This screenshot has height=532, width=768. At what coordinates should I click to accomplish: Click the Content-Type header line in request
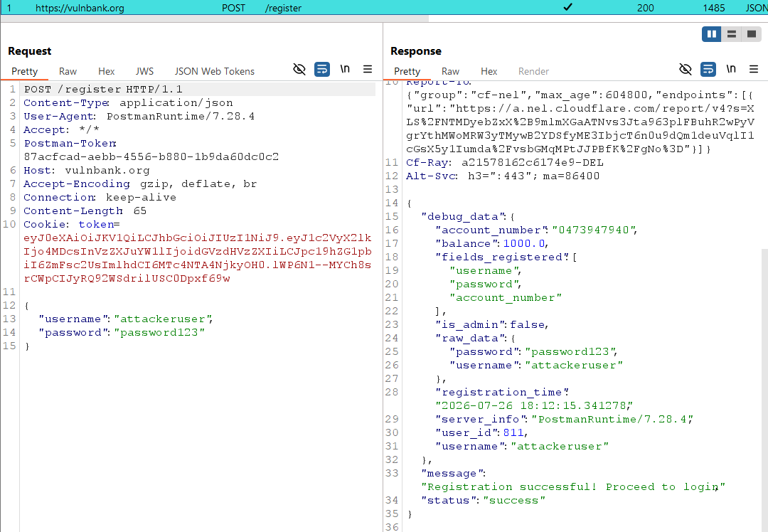(x=128, y=103)
